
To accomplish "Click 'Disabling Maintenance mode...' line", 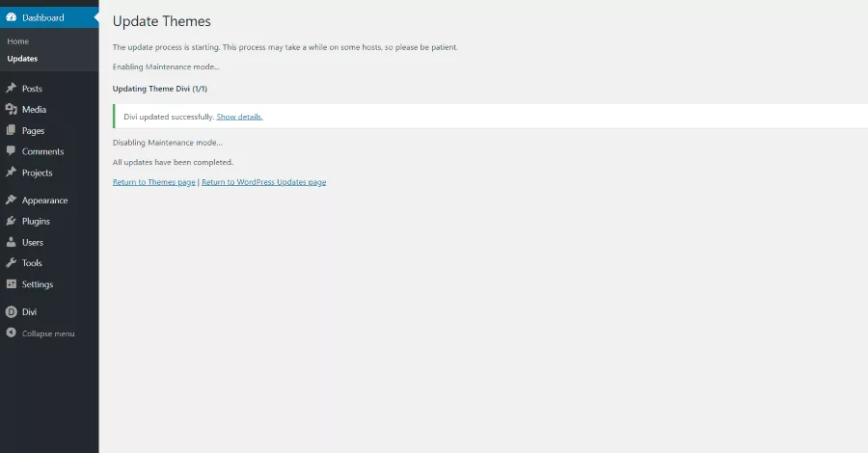I will (167, 142).
